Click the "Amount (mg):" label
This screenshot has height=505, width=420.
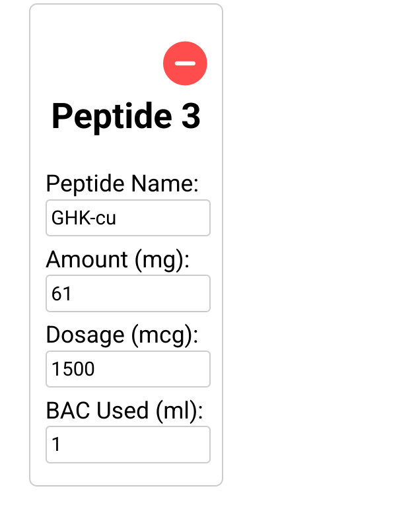[118, 260]
